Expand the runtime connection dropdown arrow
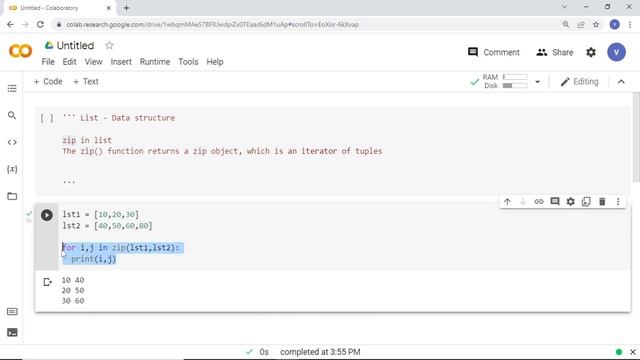This screenshot has height=360, width=640. (538, 82)
